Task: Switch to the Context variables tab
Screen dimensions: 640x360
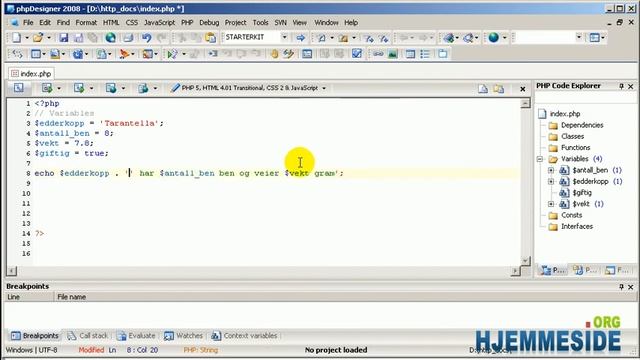Action: coord(244,336)
